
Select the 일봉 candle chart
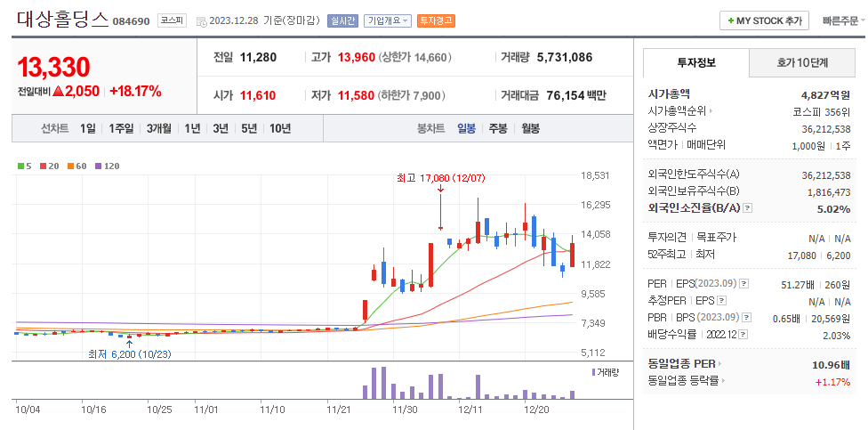click(466, 128)
